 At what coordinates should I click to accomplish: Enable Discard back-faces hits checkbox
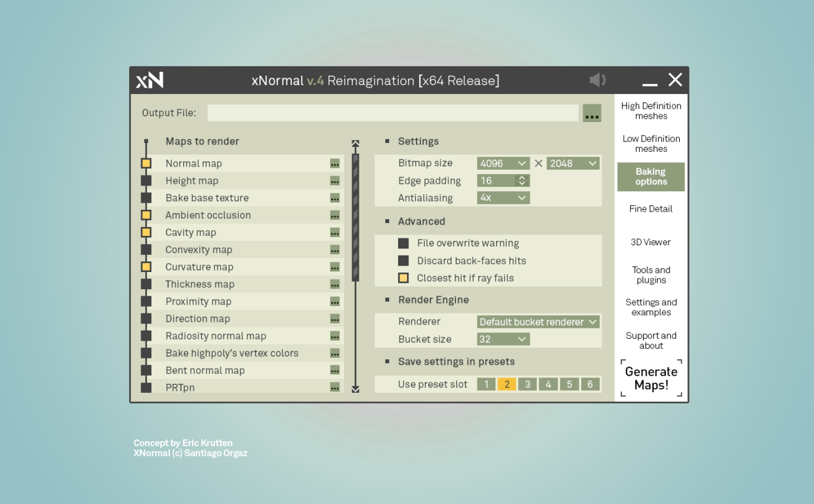click(403, 261)
